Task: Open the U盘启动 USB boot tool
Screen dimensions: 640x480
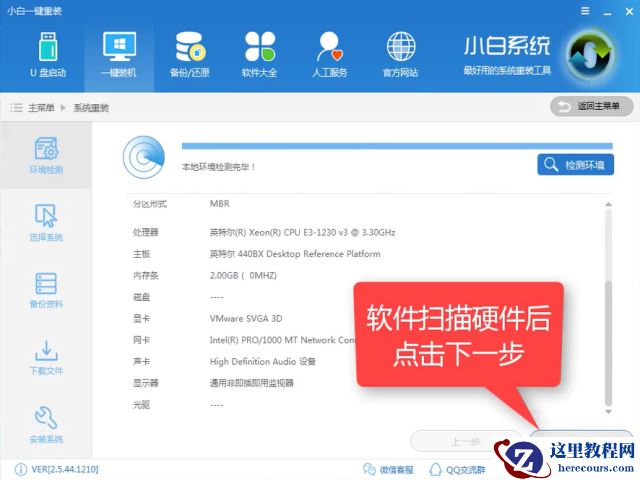Action: pyautogui.click(x=48, y=55)
